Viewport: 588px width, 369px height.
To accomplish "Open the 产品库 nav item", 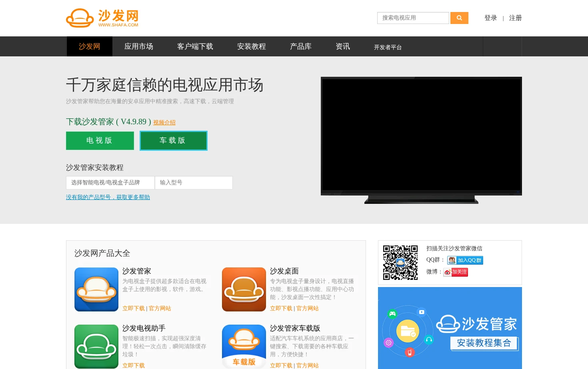I will (x=301, y=46).
